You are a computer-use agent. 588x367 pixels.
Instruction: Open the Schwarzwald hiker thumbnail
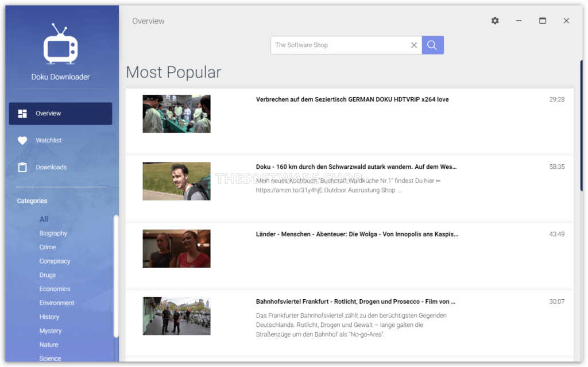click(177, 181)
